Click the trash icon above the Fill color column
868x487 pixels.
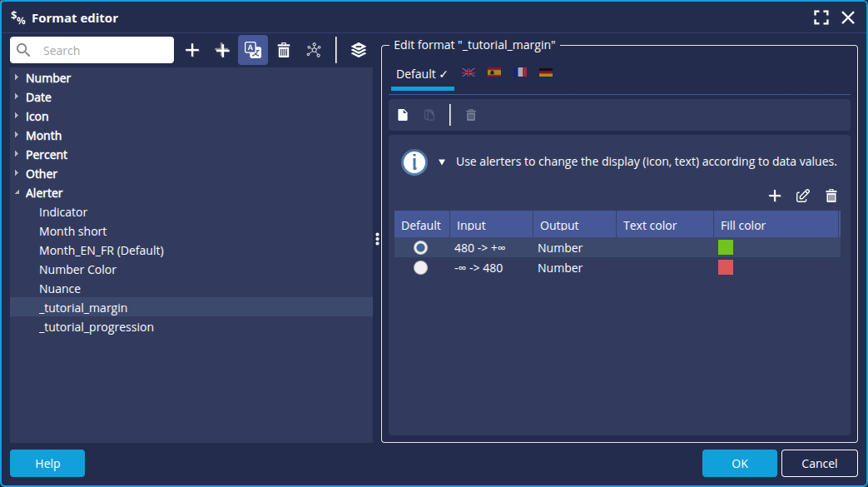pos(831,196)
